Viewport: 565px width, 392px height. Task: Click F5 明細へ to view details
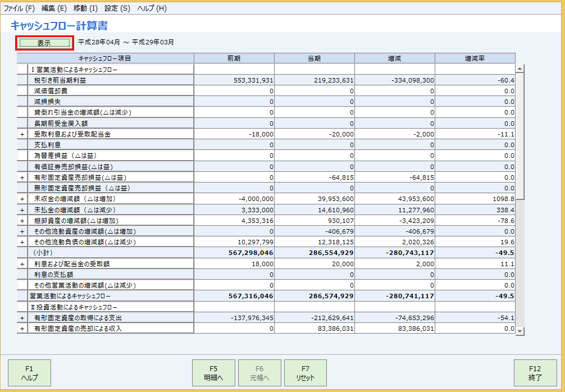coord(214,372)
